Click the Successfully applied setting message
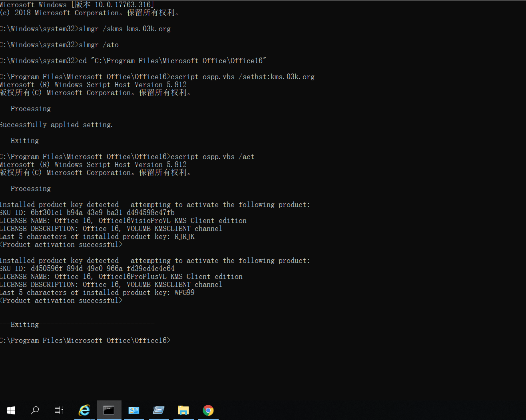This screenshot has height=420, width=526. coord(56,124)
